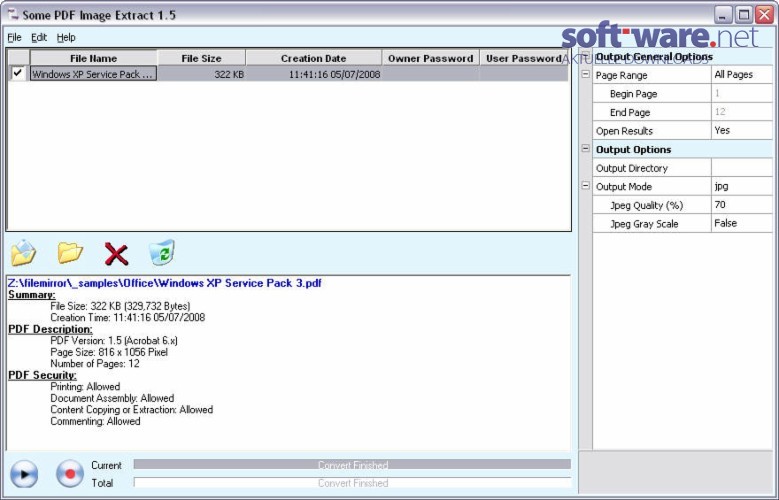Click the Commenting: Allowed line

pos(95,421)
